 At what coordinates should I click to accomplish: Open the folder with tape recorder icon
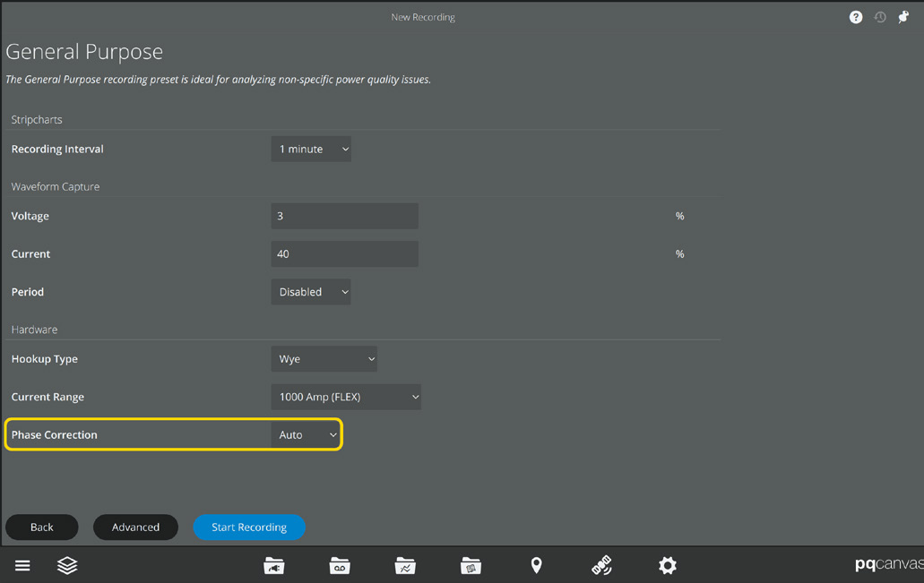pyautogui.click(x=340, y=565)
